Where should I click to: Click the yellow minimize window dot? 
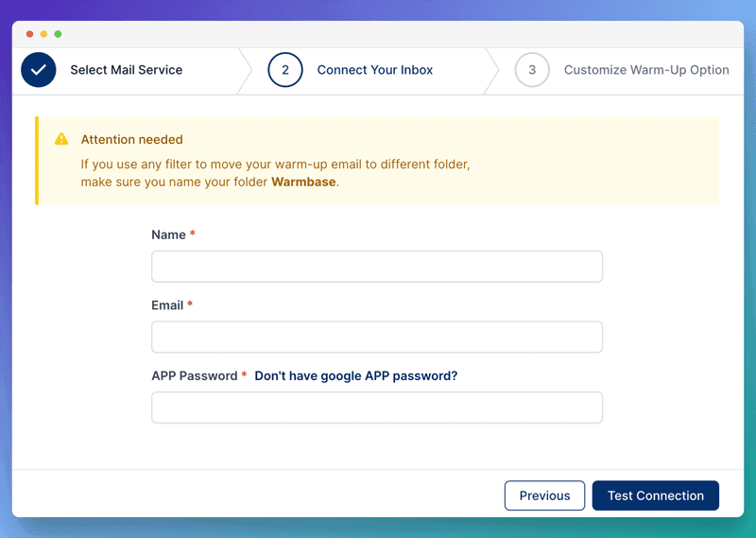tap(43, 34)
